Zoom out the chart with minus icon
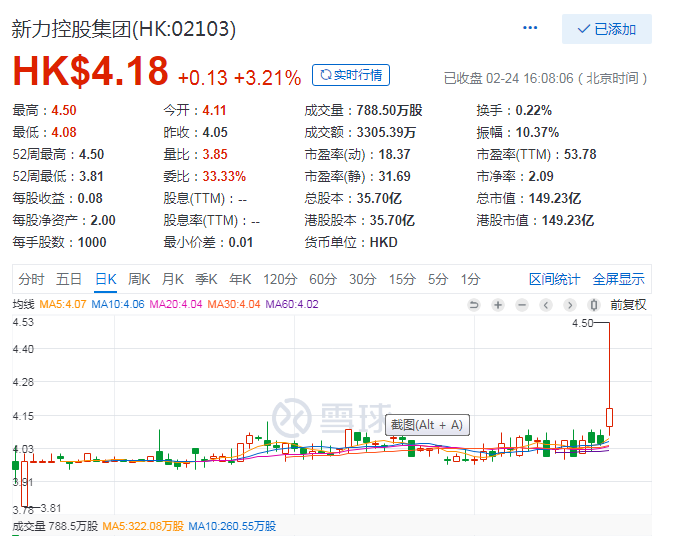Screen dimensions: 684x536 522,305
